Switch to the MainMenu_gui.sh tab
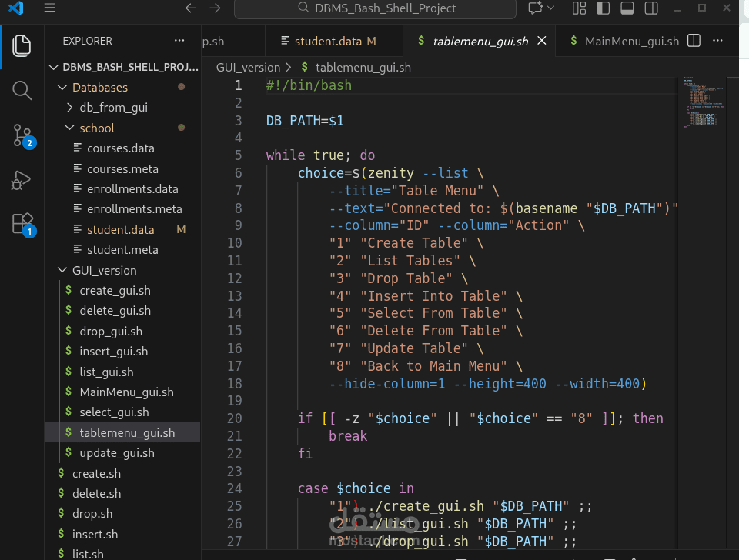 click(x=631, y=41)
